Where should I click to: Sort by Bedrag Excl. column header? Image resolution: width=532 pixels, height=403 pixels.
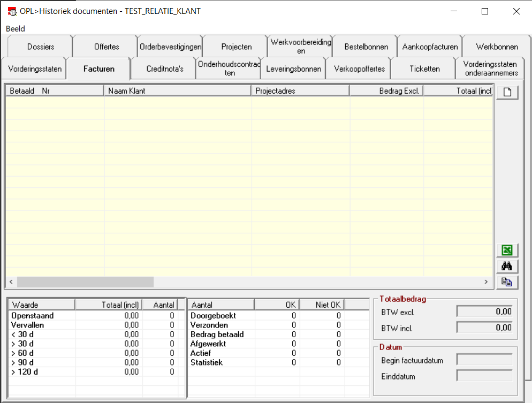click(x=386, y=91)
